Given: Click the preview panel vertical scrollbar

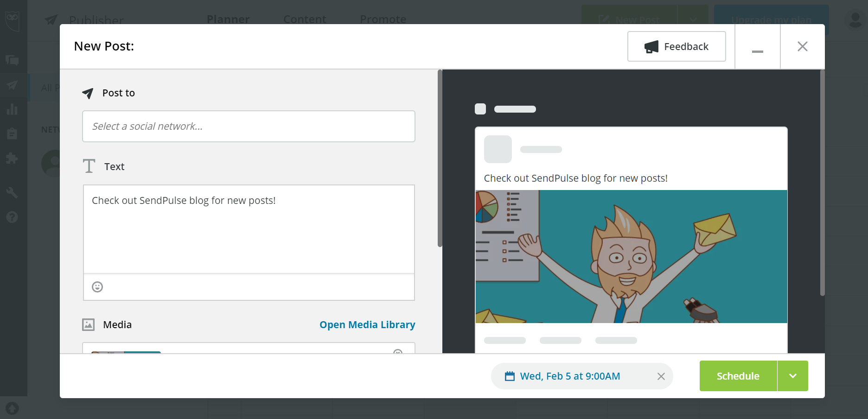Looking at the screenshot, I should pyautogui.click(x=822, y=183).
